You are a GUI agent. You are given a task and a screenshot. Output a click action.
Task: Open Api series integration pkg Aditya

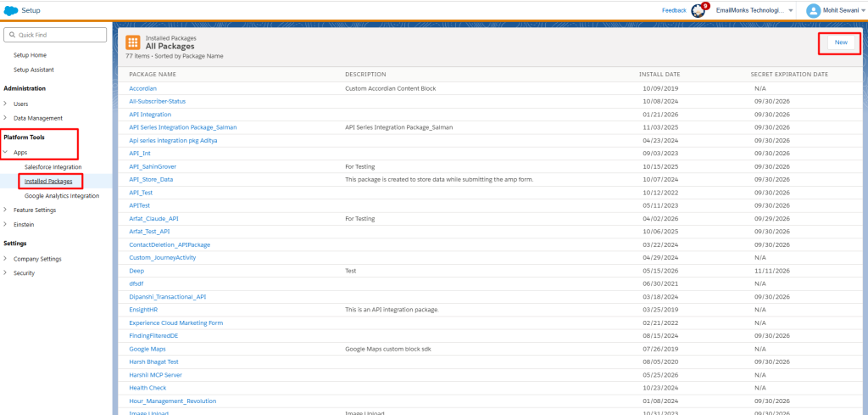tap(173, 141)
